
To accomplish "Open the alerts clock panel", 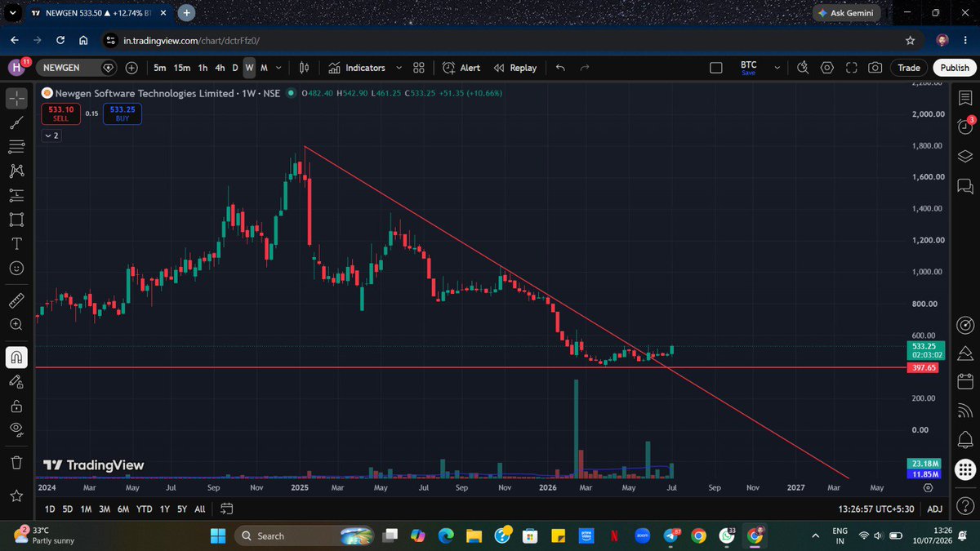I will [x=964, y=127].
